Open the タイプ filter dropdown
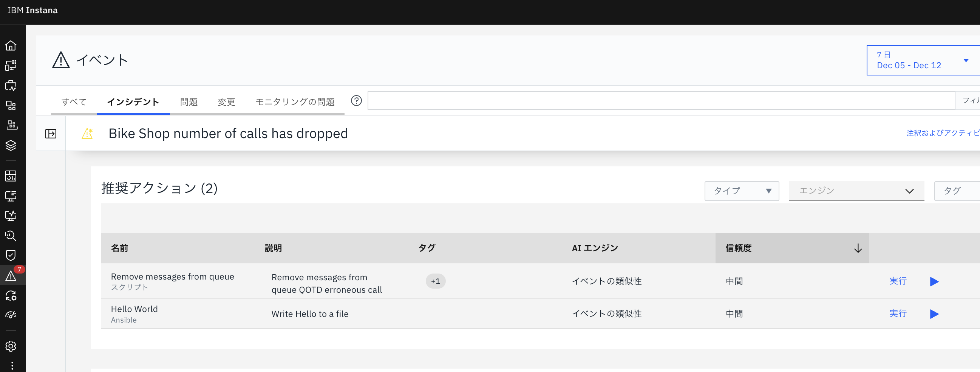 click(x=741, y=191)
